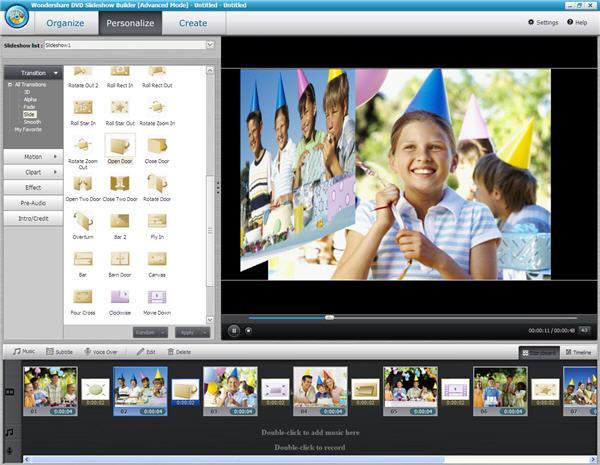600x465 pixels.
Task: Select the Roll Rect Out transition
Action: point(157,72)
